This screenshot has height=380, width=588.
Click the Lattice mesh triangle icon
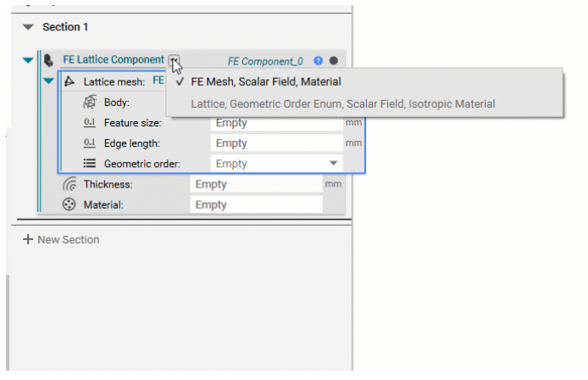pos(69,81)
